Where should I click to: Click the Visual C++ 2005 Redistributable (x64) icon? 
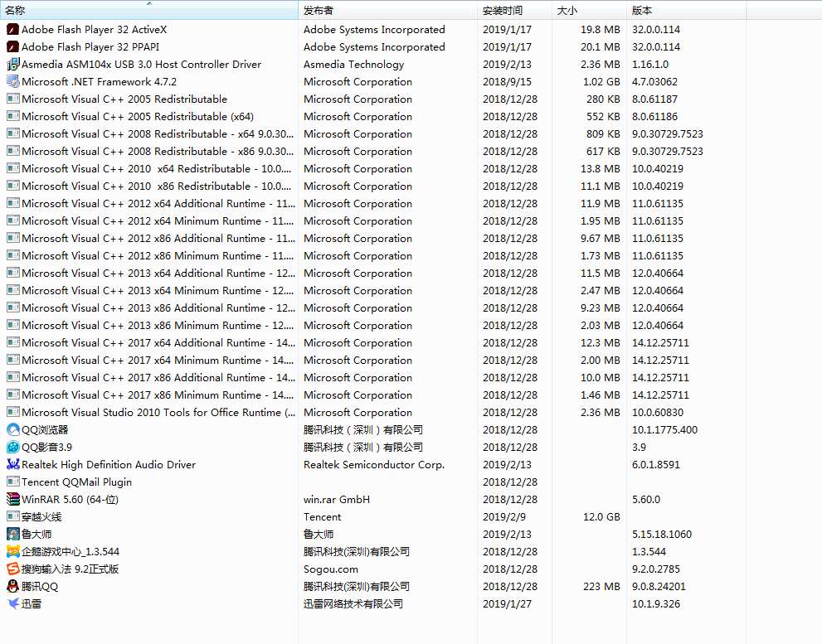pos(12,116)
